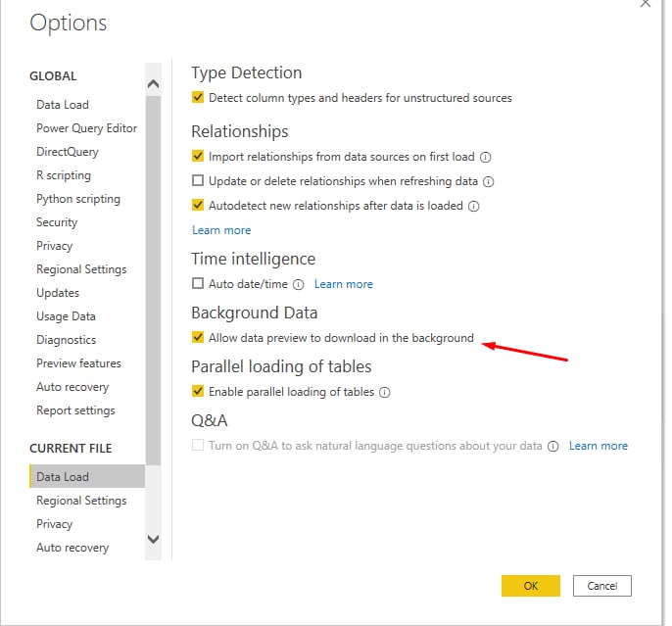This screenshot has width=672, height=626.
Task: Open Learn more link beside Q&A option
Action: [599, 446]
